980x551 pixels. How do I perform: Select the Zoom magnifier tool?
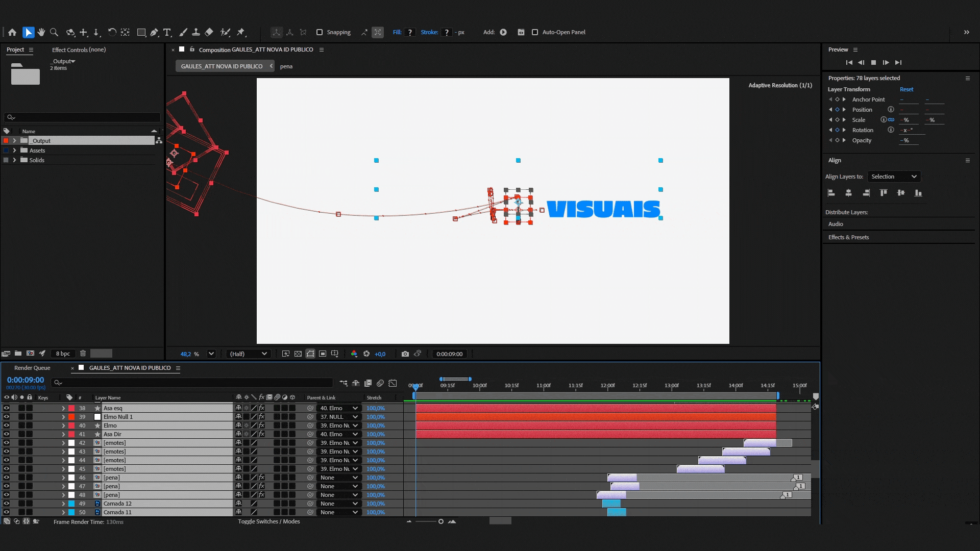point(54,32)
